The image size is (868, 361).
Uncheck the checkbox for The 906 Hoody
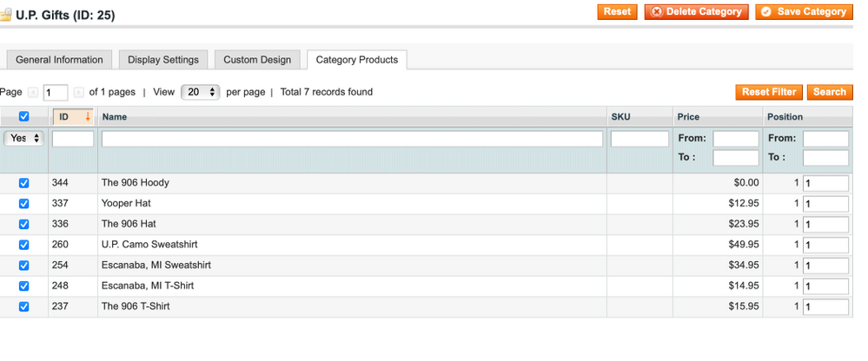tap(23, 183)
